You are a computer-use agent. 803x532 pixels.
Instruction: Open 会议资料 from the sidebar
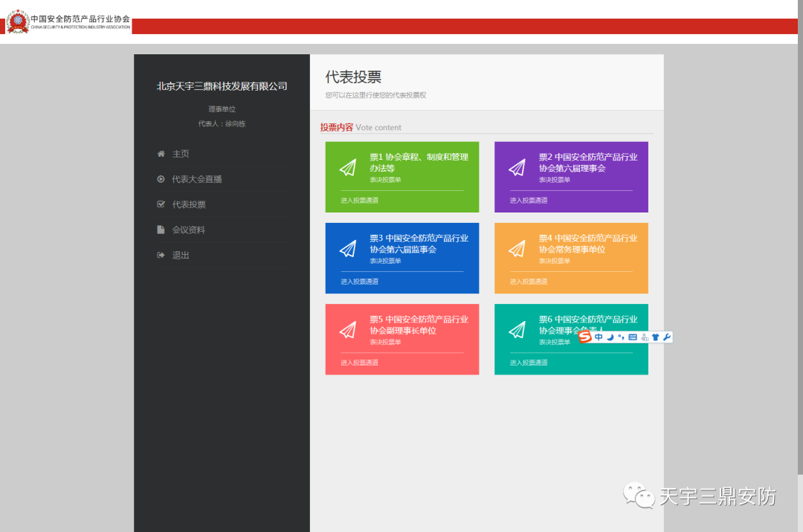(x=189, y=230)
